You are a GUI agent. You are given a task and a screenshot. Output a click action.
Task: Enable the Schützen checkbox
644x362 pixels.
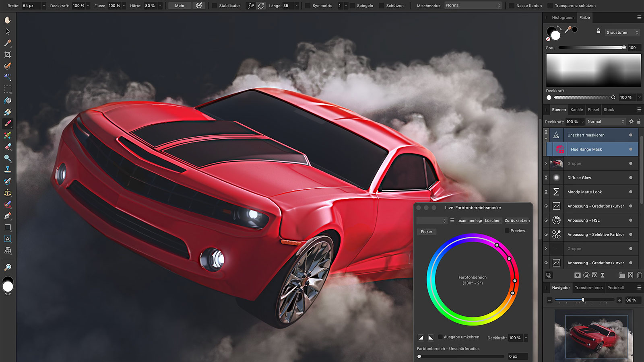coord(382,6)
